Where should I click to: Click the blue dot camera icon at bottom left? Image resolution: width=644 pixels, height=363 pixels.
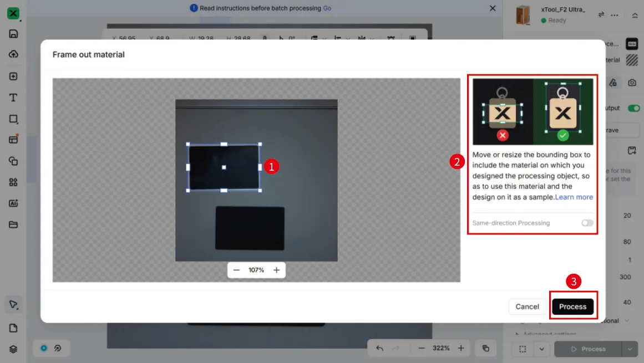tap(43, 348)
